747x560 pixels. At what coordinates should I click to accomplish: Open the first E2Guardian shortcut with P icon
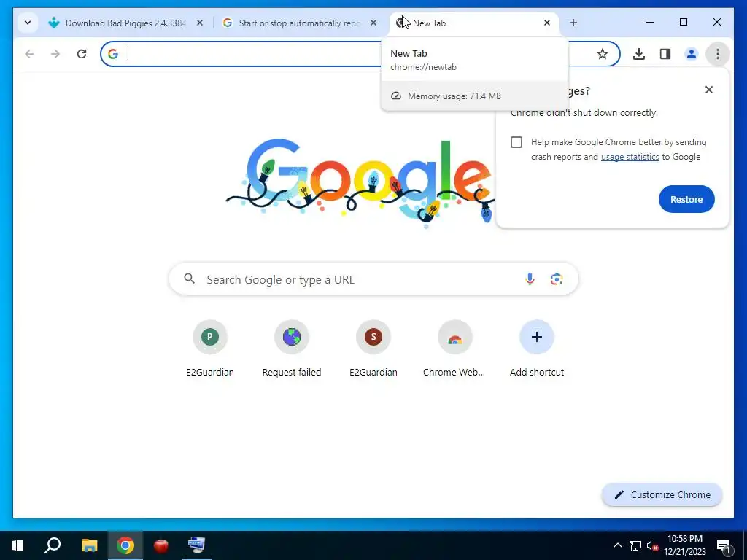209,348
